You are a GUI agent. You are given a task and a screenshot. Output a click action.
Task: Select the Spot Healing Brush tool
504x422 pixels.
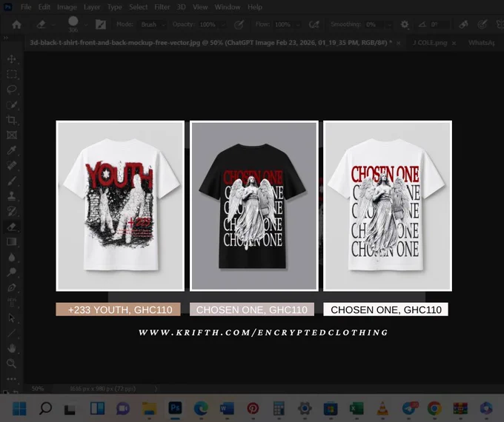(x=12, y=165)
